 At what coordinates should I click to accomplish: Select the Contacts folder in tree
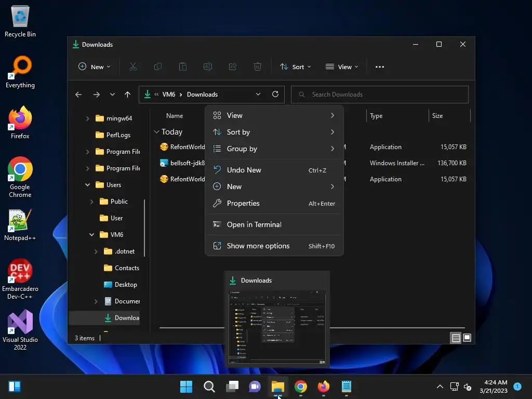[x=122, y=268]
